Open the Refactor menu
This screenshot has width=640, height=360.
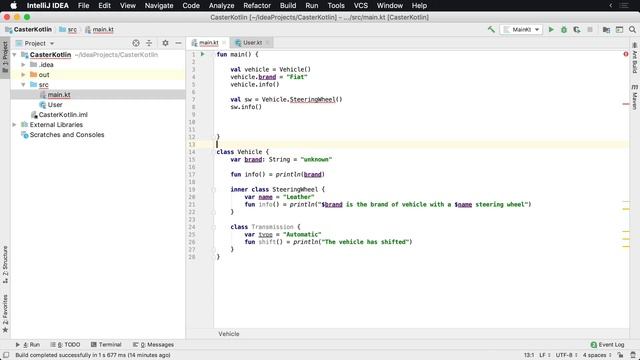pyautogui.click(x=257, y=6)
